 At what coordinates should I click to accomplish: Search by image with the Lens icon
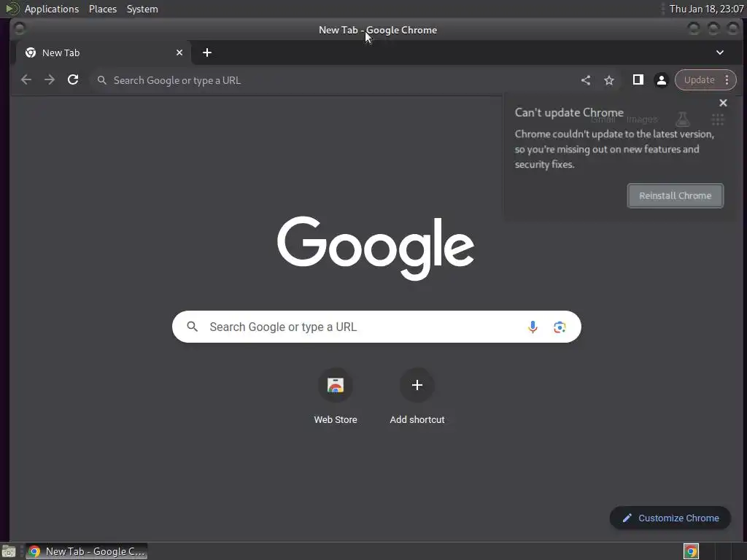(560, 327)
